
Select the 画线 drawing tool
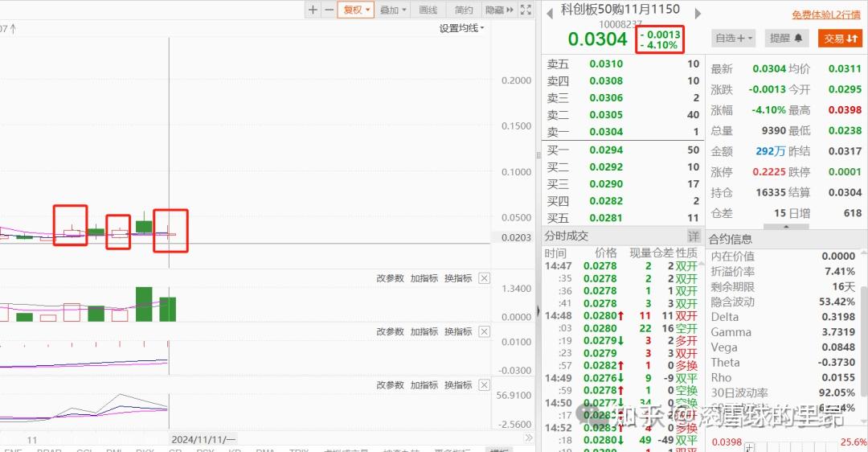(x=428, y=10)
